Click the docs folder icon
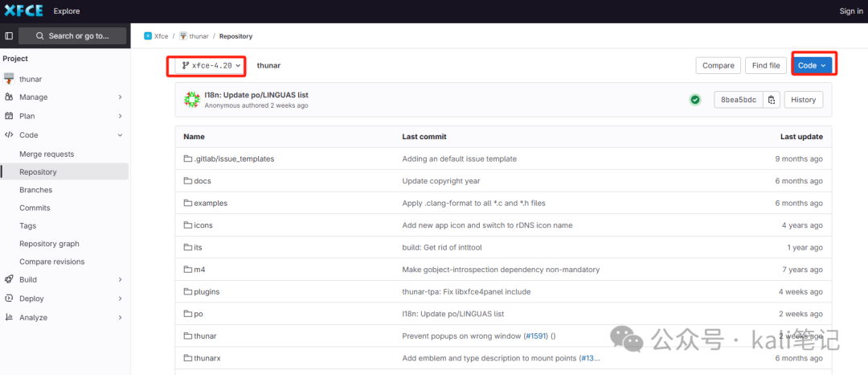 (x=188, y=181)
